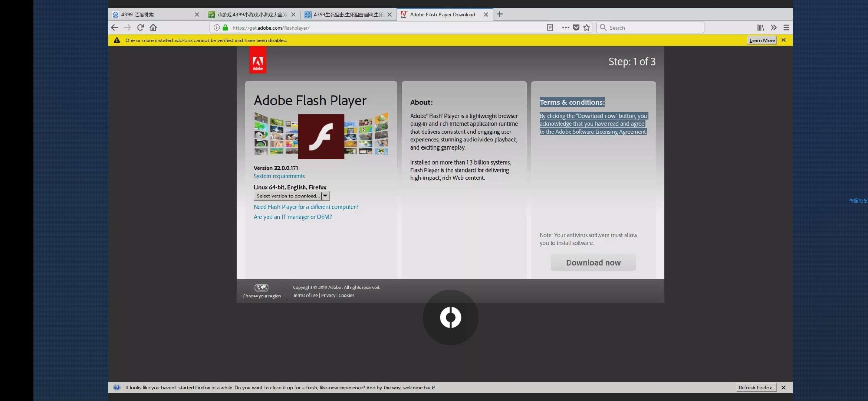Click the forward navigation arrow
The width and height of the screenshot is (868, 401).
click(127, 27)
